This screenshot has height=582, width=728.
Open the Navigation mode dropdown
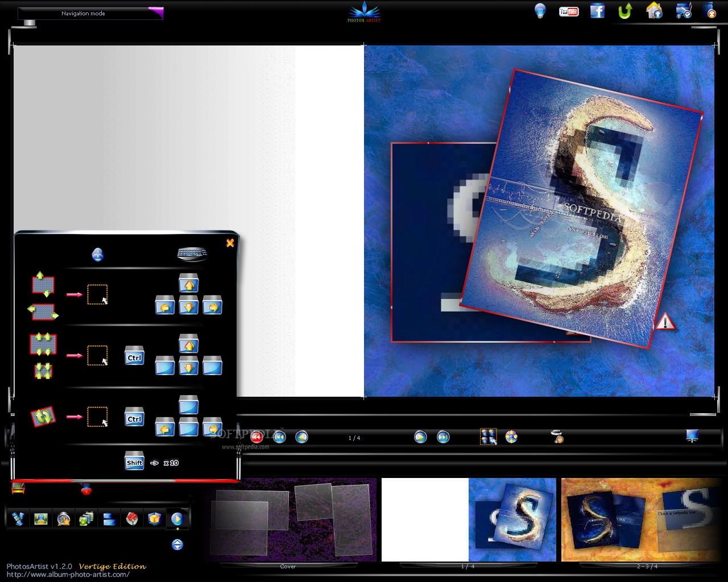91,13
